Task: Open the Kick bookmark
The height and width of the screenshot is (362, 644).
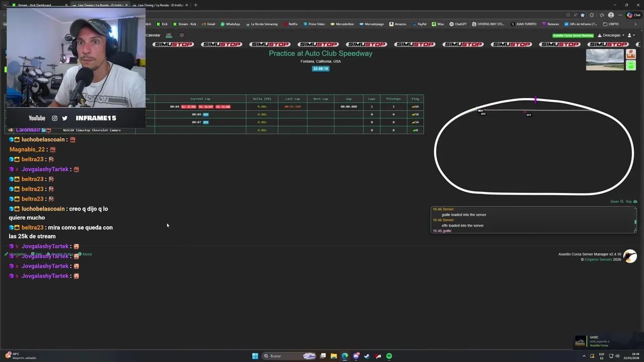Action: [162, 24]
